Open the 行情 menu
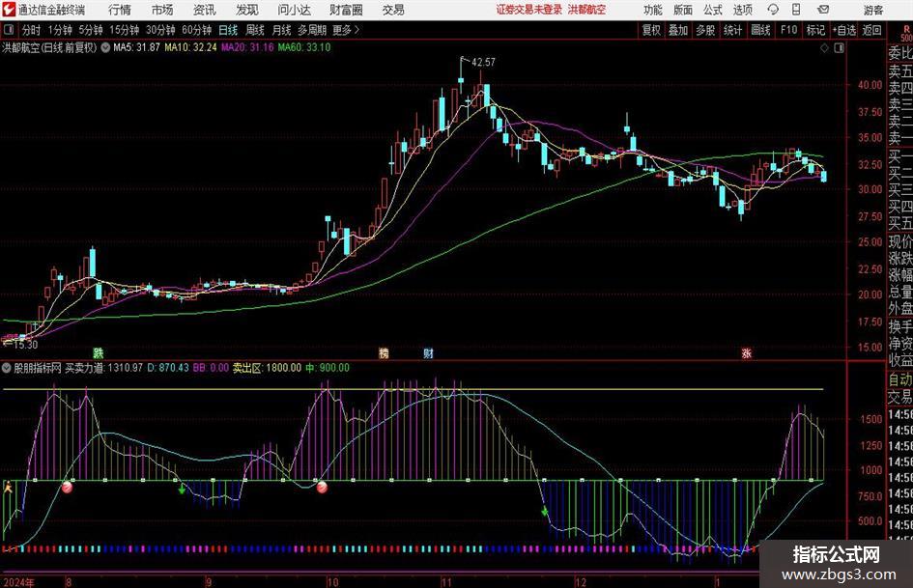This screenshot has height=588, width=913. (120, 10)
